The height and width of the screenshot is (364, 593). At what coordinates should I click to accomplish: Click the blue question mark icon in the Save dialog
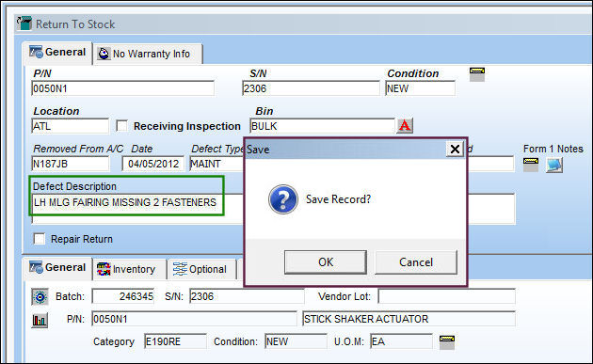283,199
